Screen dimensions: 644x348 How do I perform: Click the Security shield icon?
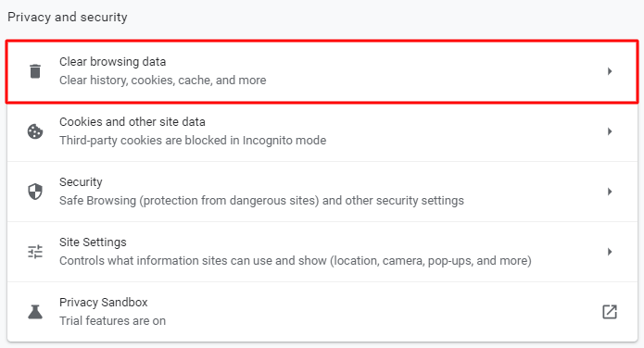tap(35, 192)
